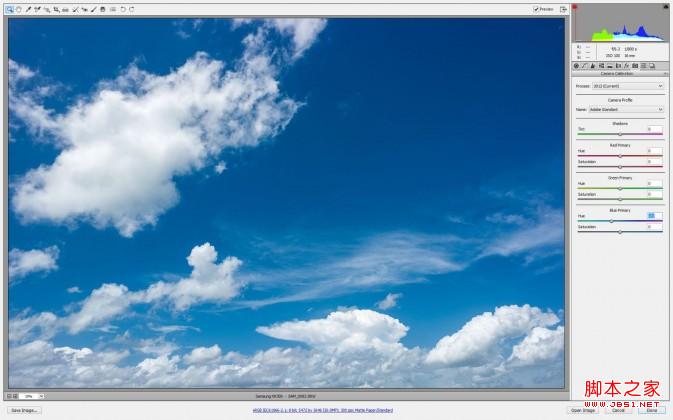Switch to the HSL / Grayscale panel tab

601,66
